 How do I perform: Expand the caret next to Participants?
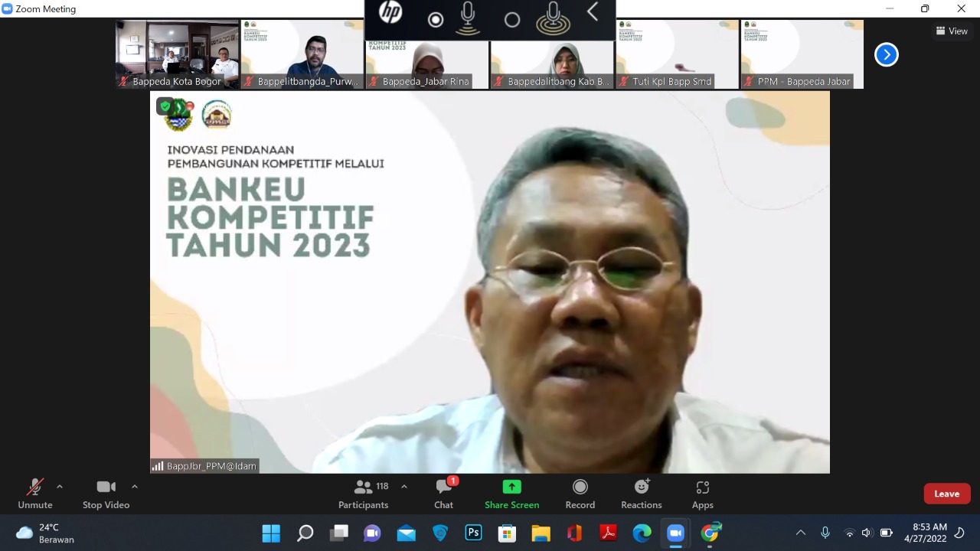[404, 487]
